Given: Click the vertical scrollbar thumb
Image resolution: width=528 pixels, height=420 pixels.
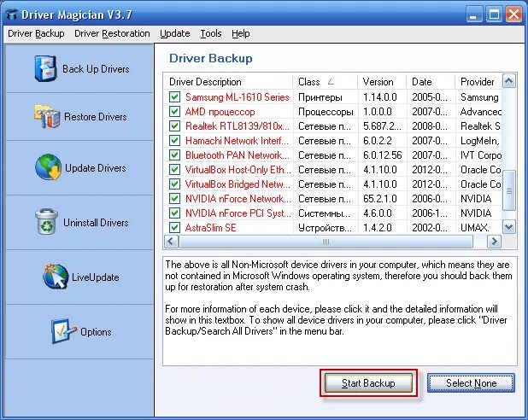Looking at the screenshot, I should (x=509, y=190).
